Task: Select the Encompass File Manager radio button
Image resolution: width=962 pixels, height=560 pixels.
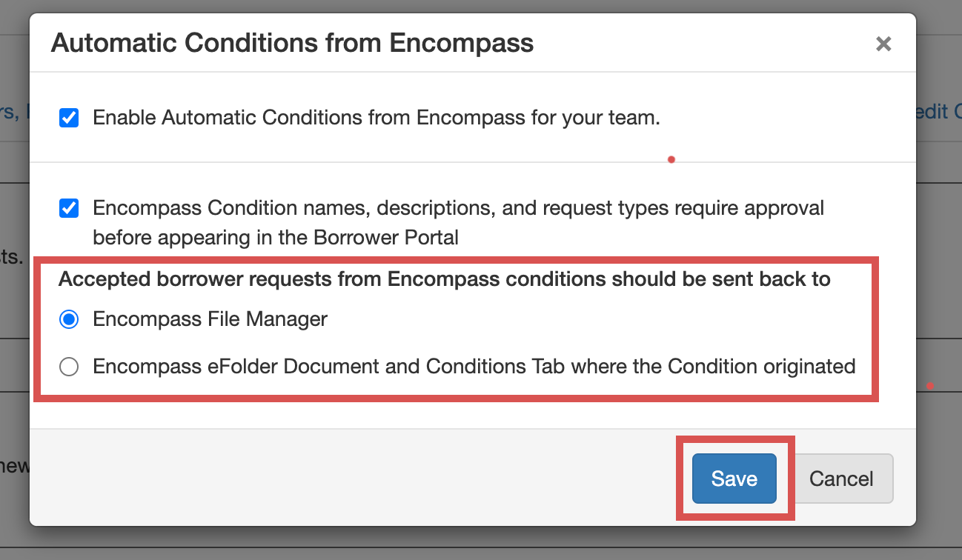Action: tap(69, 319)
